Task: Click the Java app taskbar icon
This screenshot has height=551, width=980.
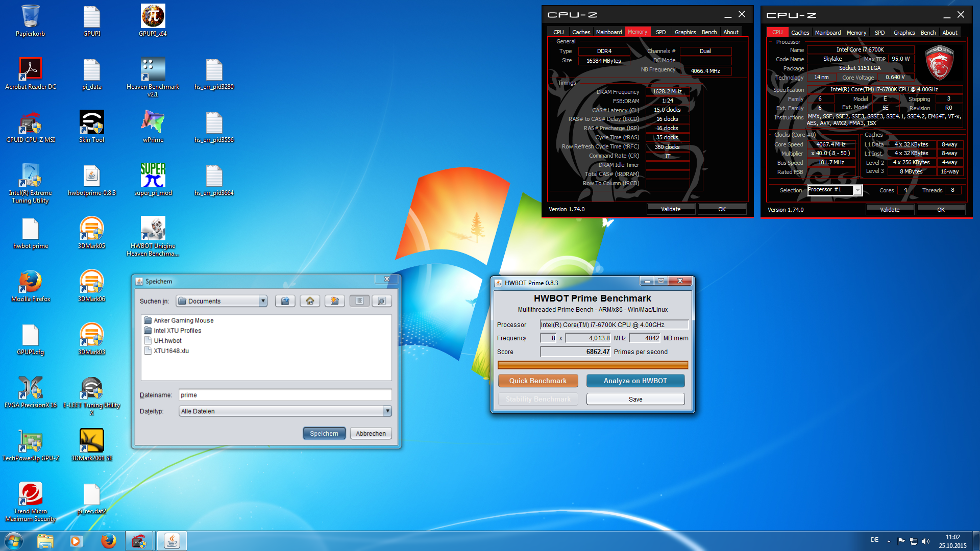Action: click(x=171, y=541)
